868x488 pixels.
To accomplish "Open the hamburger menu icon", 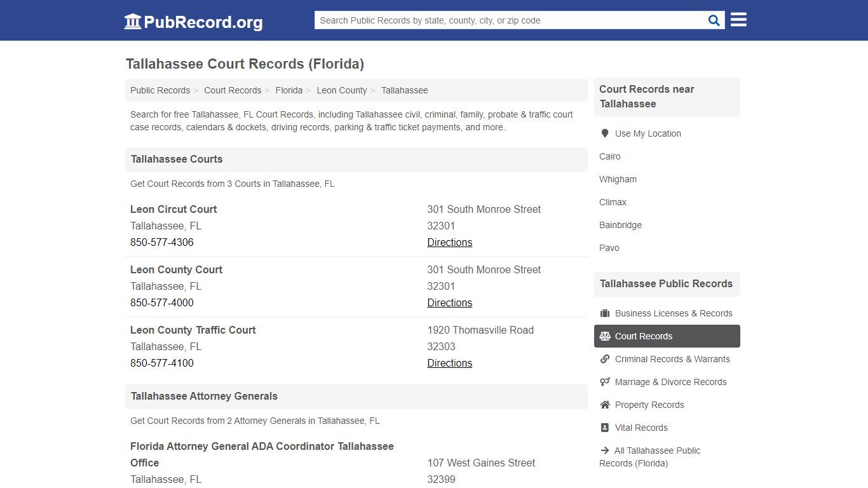I will point(738,20).
